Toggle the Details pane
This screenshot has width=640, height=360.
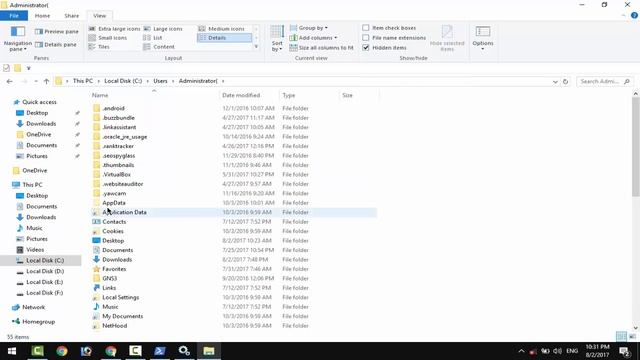[x=56, y=44]
